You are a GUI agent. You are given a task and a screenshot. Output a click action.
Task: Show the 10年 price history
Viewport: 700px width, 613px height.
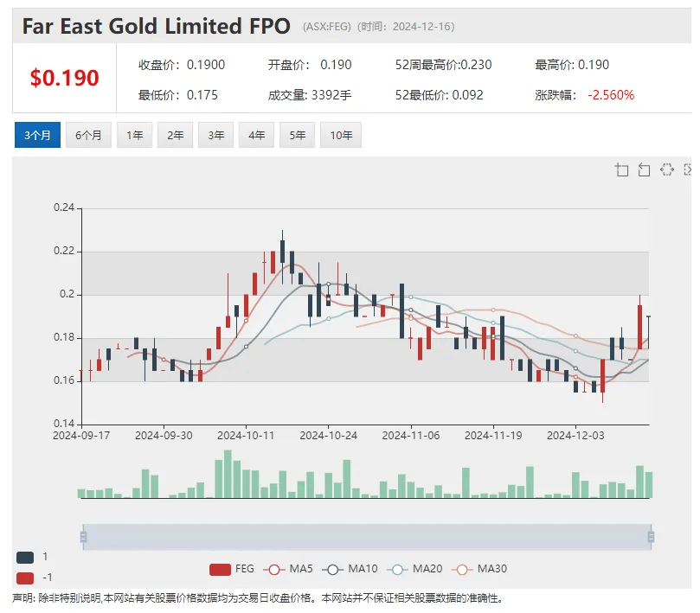341,135
